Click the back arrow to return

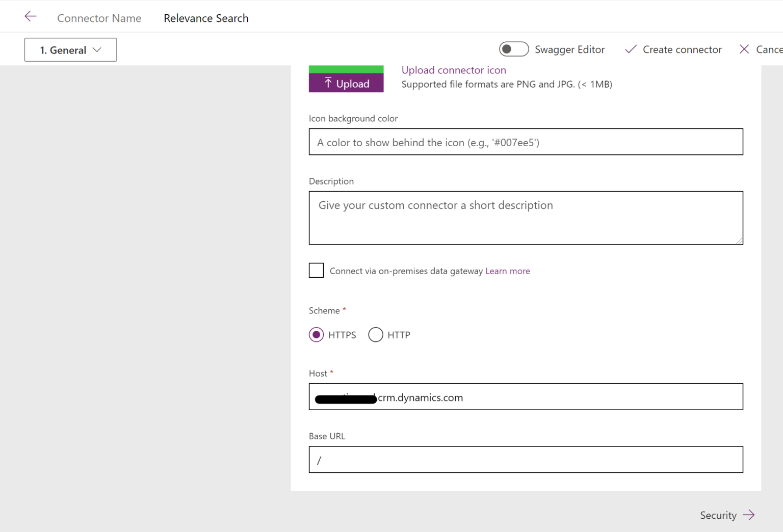[x=30, y=16]
